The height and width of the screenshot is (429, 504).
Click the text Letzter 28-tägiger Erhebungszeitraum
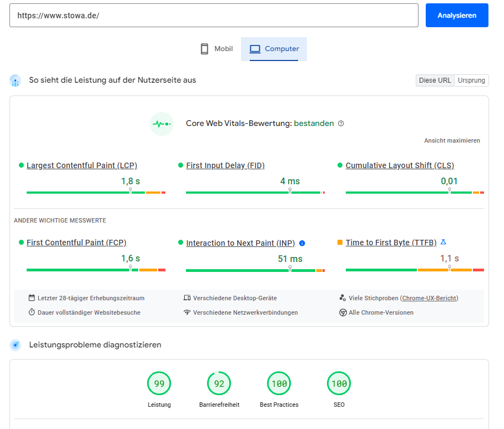[x=91, y=298]
